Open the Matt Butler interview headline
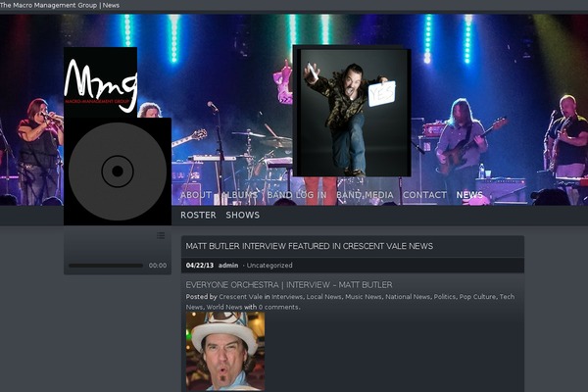This screenshot has height=392, width=588. click(310, 246)
